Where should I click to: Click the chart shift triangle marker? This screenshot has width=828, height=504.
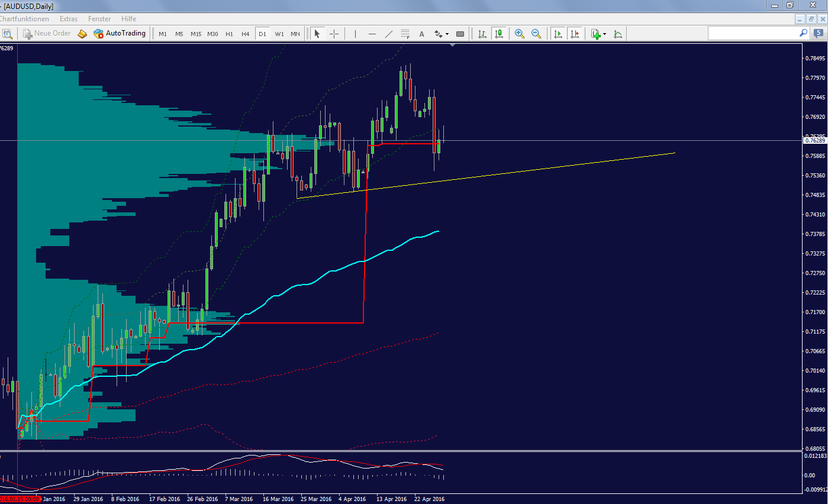coord(453,45)
